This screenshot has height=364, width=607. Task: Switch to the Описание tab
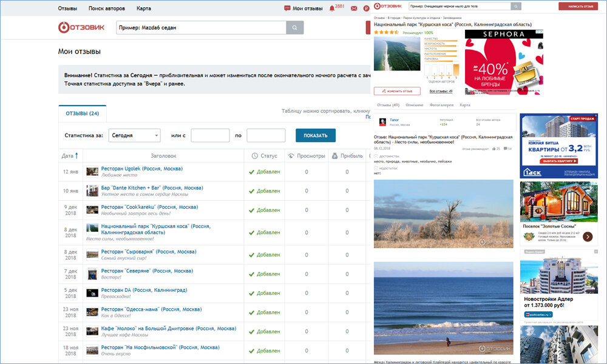[414, 105]
